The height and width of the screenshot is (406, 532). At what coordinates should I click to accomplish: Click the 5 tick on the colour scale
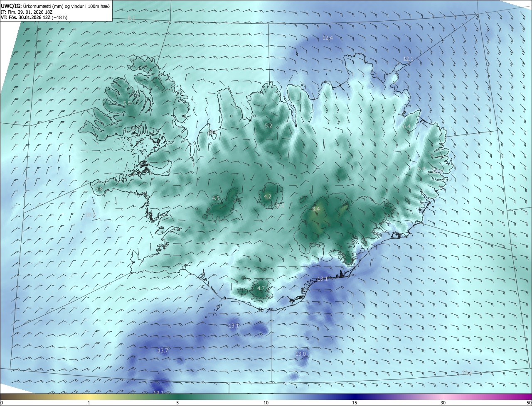(177, 403)
